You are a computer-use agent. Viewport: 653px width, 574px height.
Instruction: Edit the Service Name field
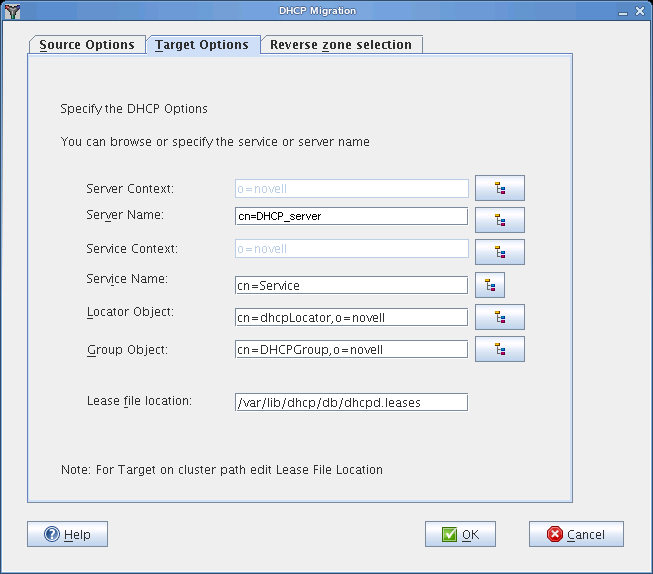click(x=351, y=285)
